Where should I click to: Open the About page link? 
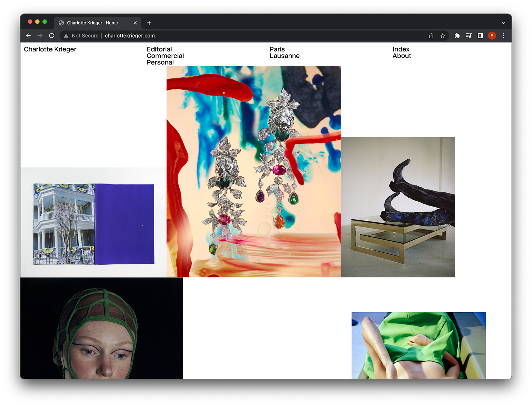coord(401,56)
